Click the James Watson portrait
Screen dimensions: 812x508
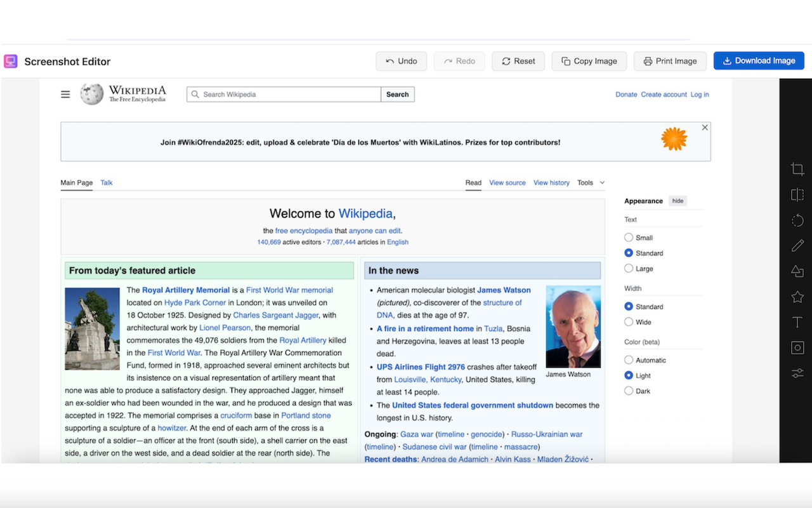[573, 326]
